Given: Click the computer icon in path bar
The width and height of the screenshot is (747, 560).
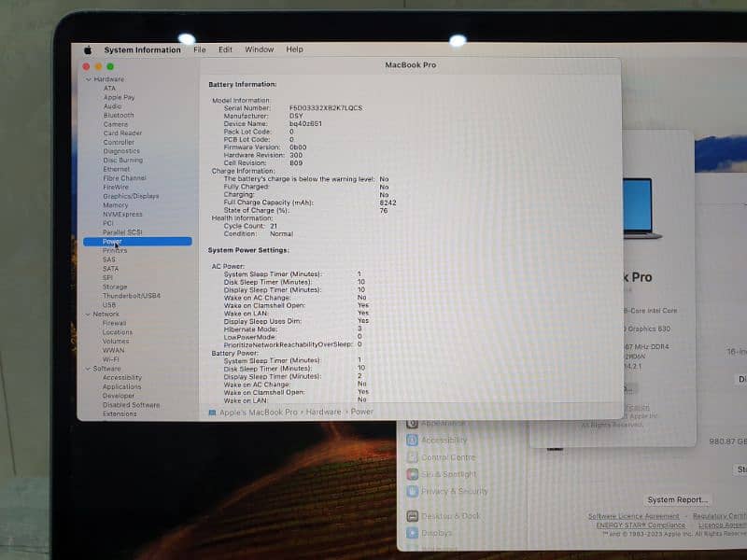Looking at the screenshot, I should (x=213, y=413).
